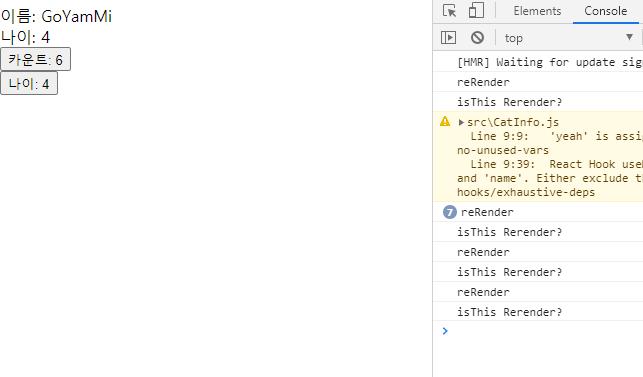Click into the console prompt input
The image size is (643, 377).
[545, 331]
